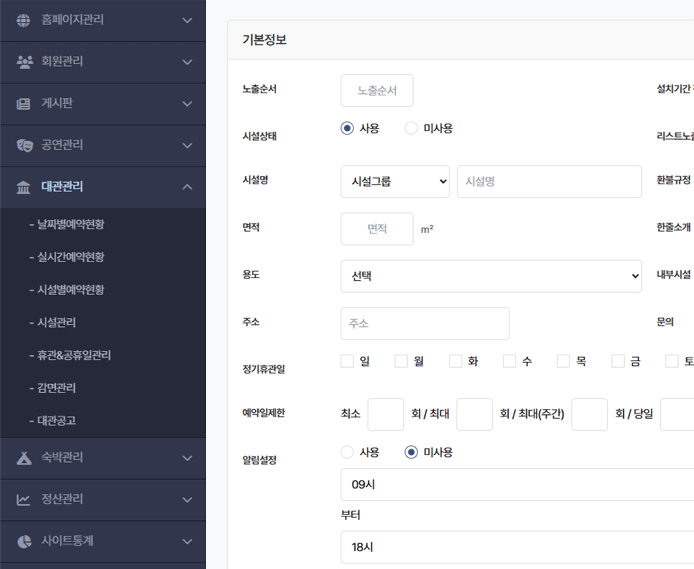This screenshot has width=694, height=569.
Task: Open the 시설그룹 dropdown
Action: pyautogui.click(x=395, y=181)
